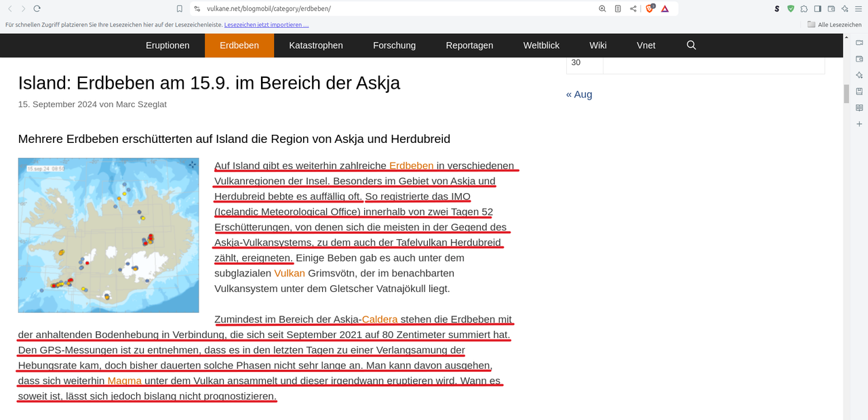Click the scrollbar up arrow

tap(846, 37)
